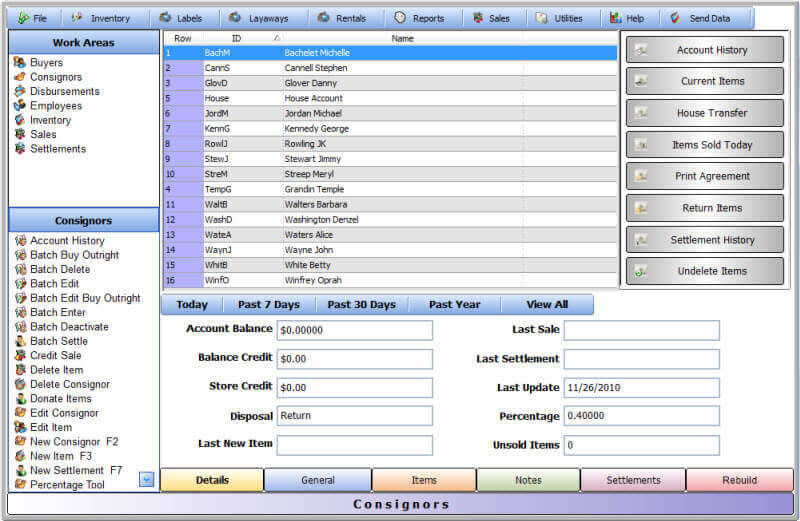This screenshot has height=521, width=800.
Task: Click the Percentage field showing 0.40000
Action: [642, 416]
